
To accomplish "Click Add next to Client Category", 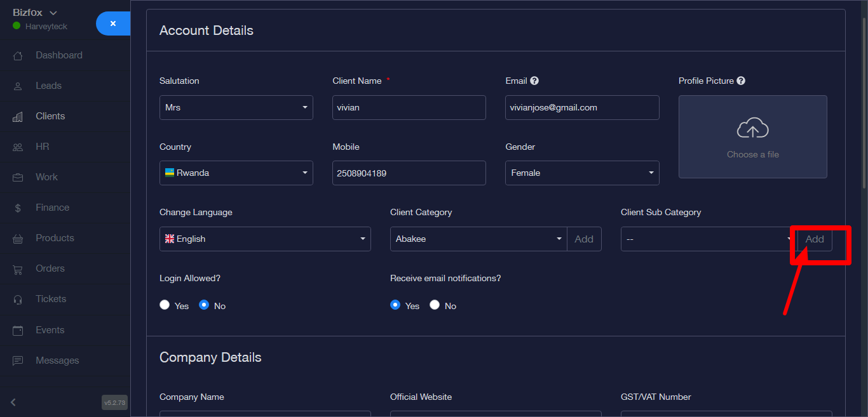I will pos(584,239).
